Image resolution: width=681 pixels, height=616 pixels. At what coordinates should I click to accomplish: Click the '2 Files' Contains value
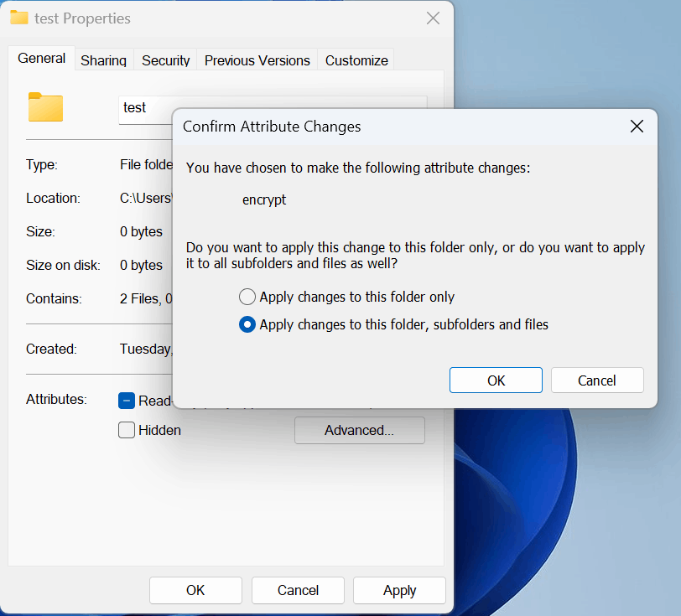point(147,298)
